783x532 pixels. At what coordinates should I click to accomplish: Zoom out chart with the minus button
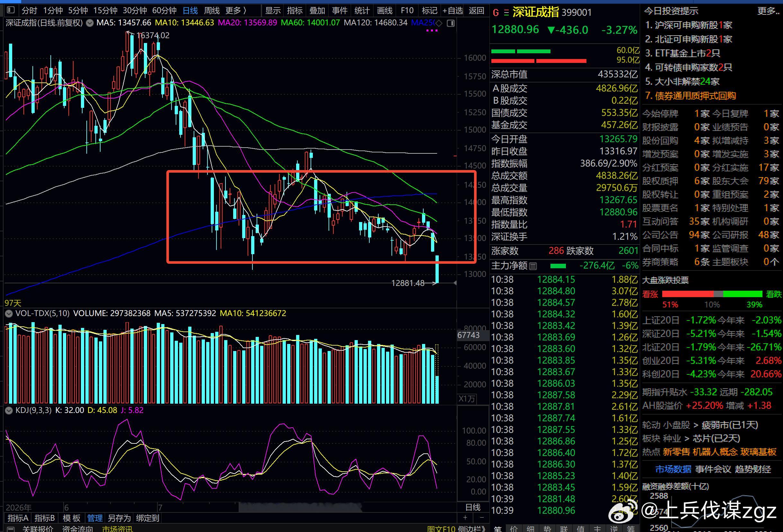[x=482, y=518]
